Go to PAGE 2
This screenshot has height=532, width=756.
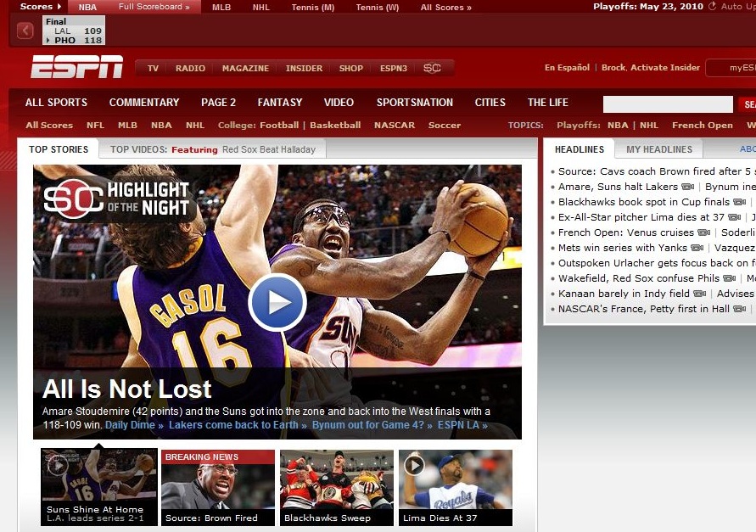pos(218,103)
